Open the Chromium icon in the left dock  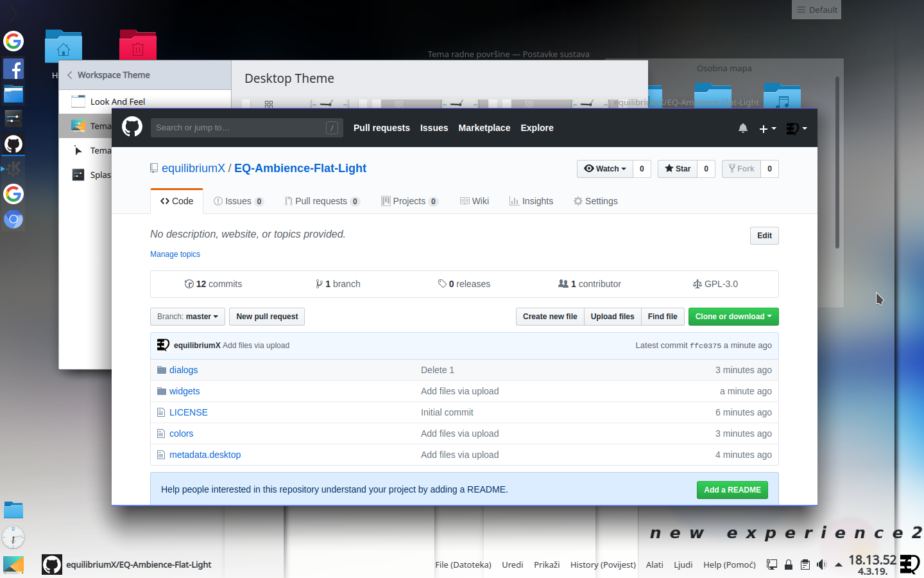(x=13, y=220)
